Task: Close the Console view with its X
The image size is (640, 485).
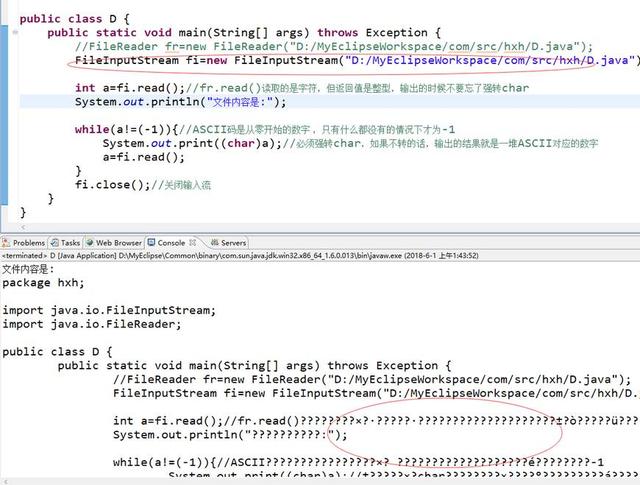Action: (x=193, y=242)
